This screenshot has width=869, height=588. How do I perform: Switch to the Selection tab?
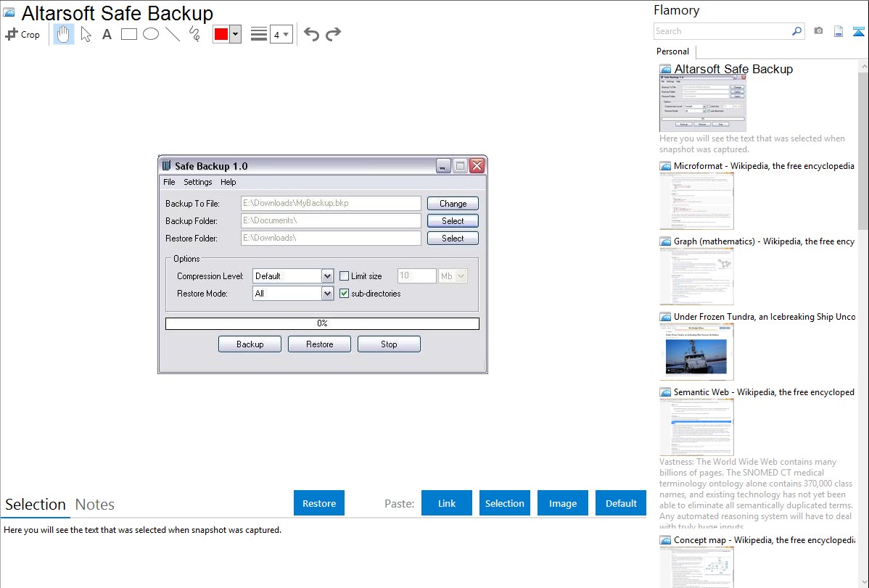pyautogui.click(x=36, y=505)
